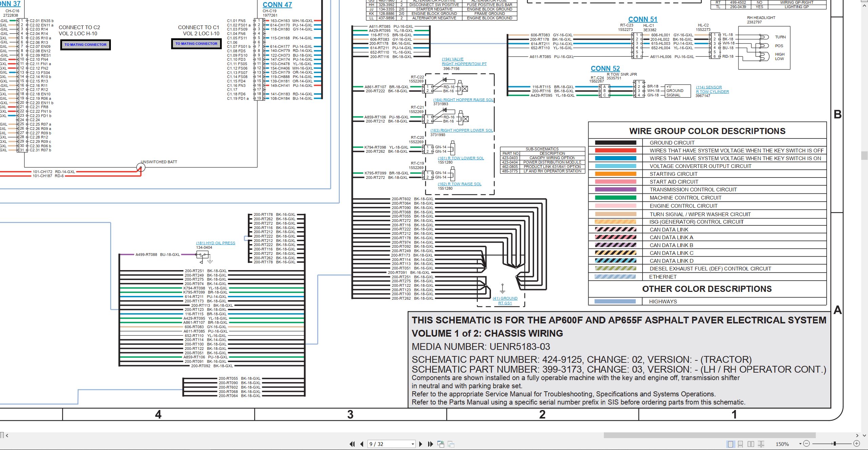Follow the (41) GROUND RT GS1 link

tap(505, 301)
